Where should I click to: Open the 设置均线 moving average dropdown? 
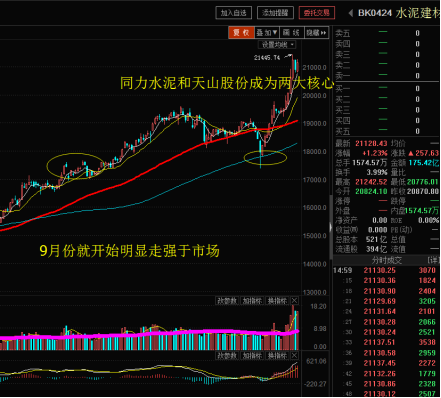(277, 44)
